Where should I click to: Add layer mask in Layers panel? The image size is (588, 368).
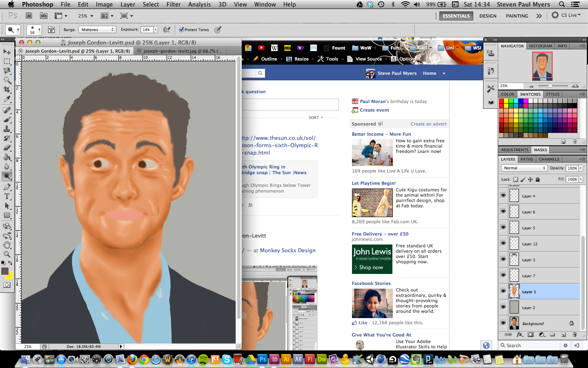tap(530, 334)
